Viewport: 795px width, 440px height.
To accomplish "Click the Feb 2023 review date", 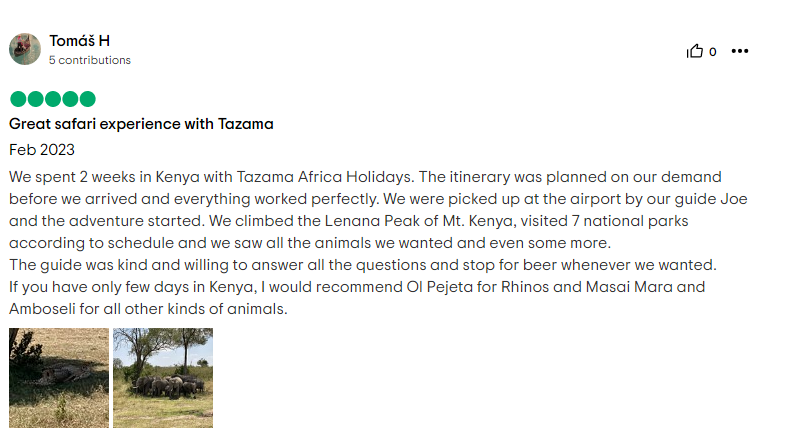I will (x=42, y=150).
